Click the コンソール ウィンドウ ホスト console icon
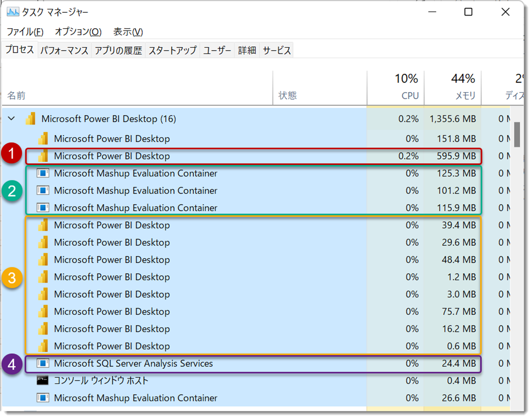The height and width of the screenshot is (419, 532). point(43,380)
